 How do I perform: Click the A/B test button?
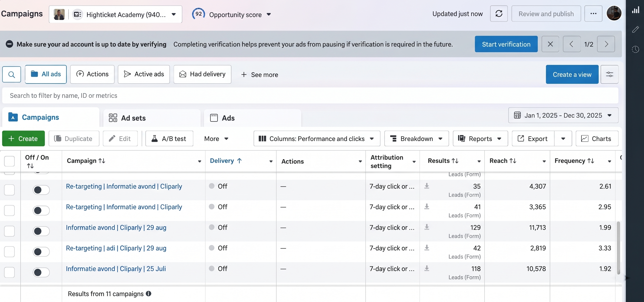[x=169, y=138]
